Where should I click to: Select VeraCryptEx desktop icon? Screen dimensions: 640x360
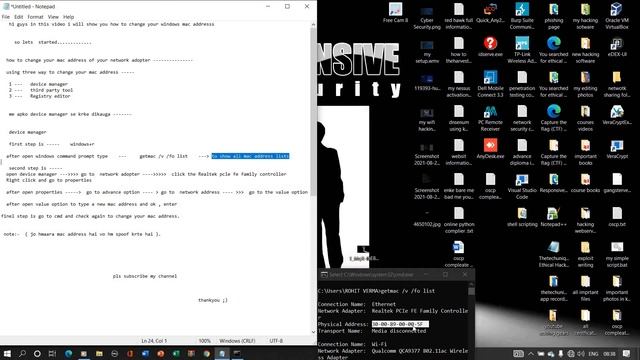click(617, 115)
